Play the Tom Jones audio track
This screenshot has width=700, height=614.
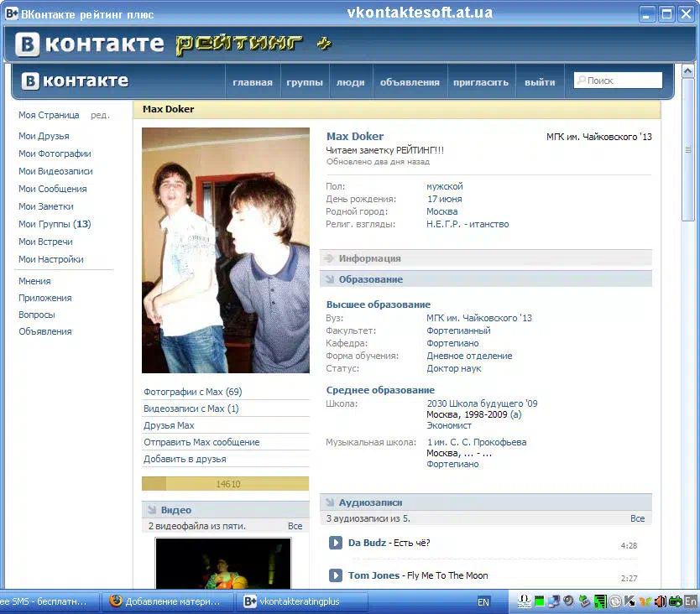click(335, 575)
